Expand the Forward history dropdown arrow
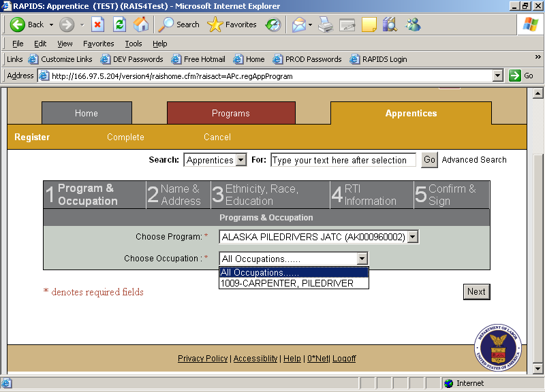The image size is (545, 392). coord(82,24)
